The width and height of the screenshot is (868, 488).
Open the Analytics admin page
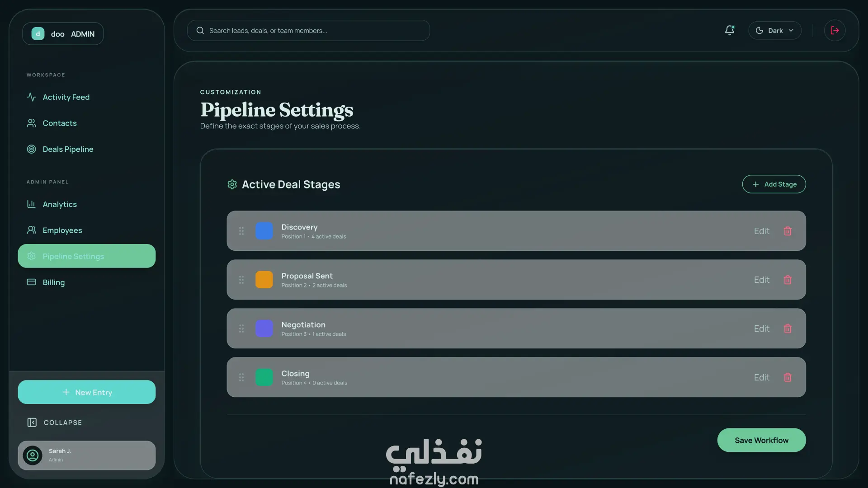(60, 204)
